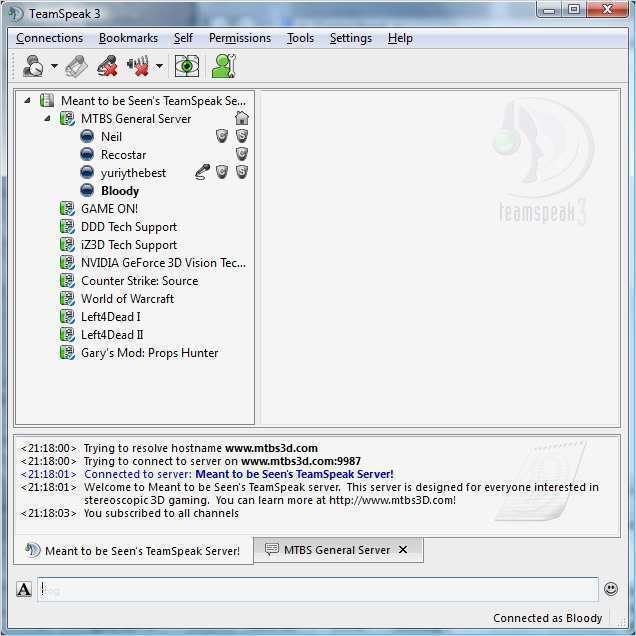Click iZ3D Tech Support channel icon
The image size is (636, 636).
pos(67,245)
